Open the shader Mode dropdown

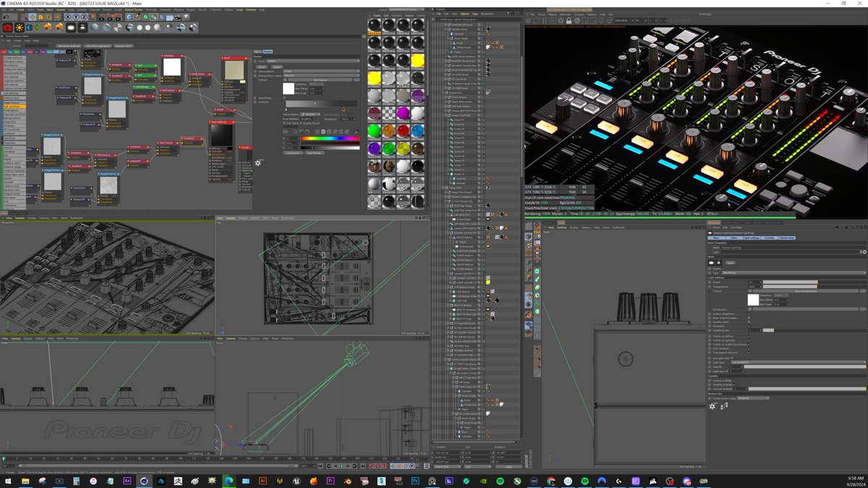(x=313, y=61)
